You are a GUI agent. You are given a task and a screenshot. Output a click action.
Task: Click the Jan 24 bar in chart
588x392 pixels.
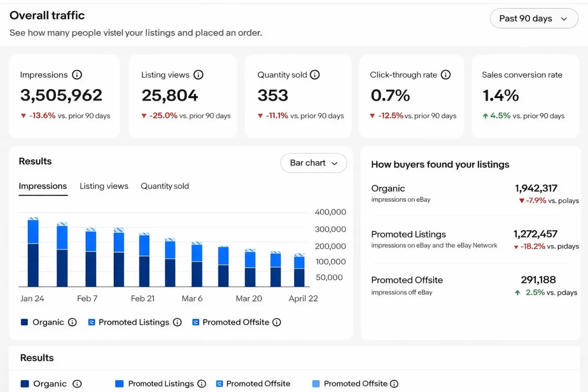[33, 253]
